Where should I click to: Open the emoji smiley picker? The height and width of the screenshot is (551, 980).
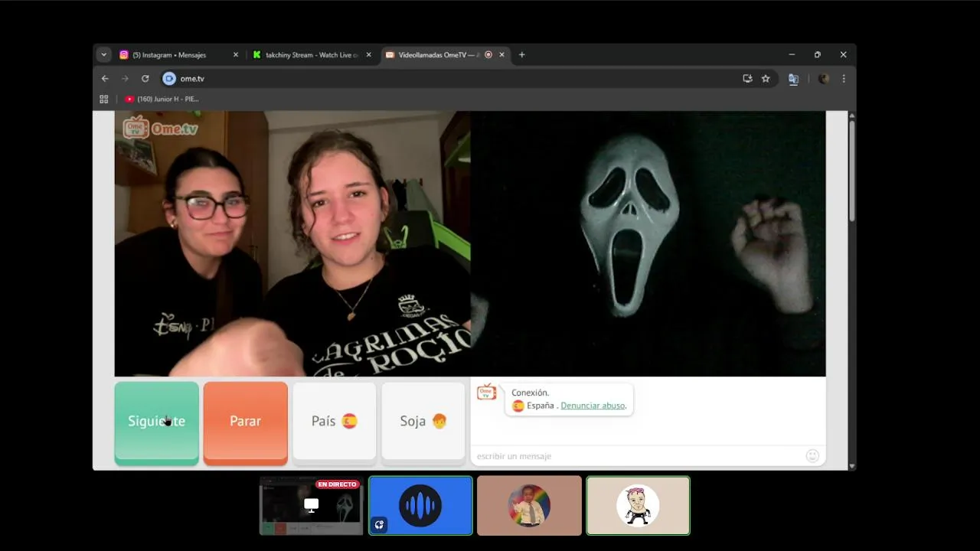812,456
